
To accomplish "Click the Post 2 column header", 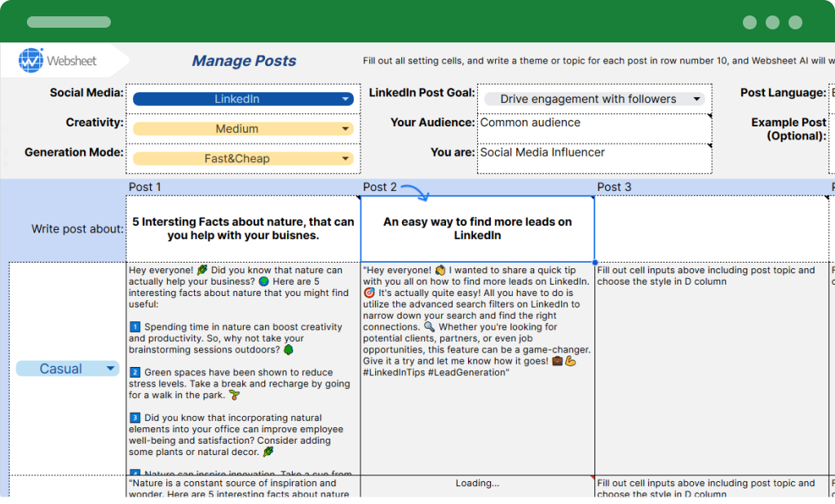I will coord(380,187).
